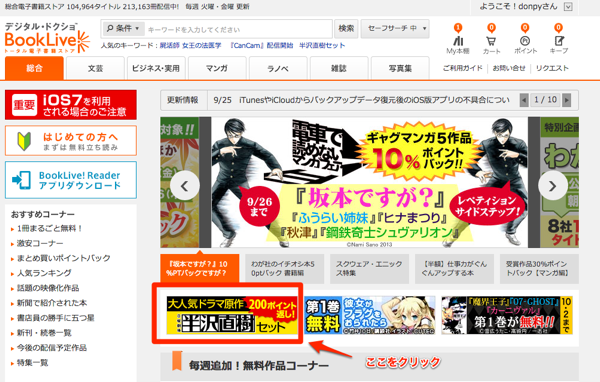The image size is (600, 382).
Task: Open the 条件 search condition dropdown
Action: [x=123, y=28]
